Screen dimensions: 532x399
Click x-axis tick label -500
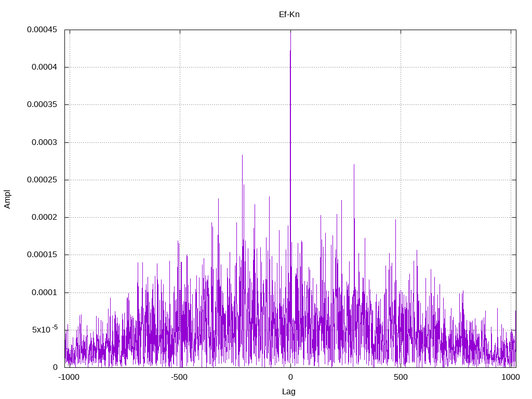click(179, 377)
